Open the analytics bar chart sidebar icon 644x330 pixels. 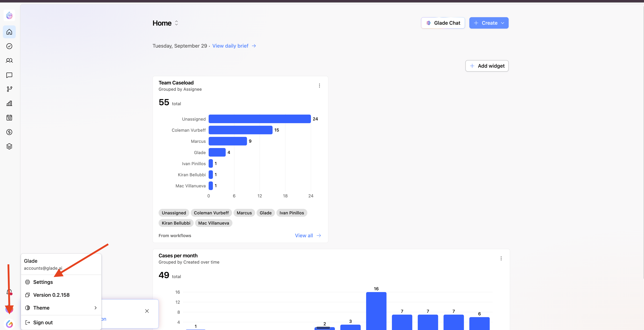[9, 103]
